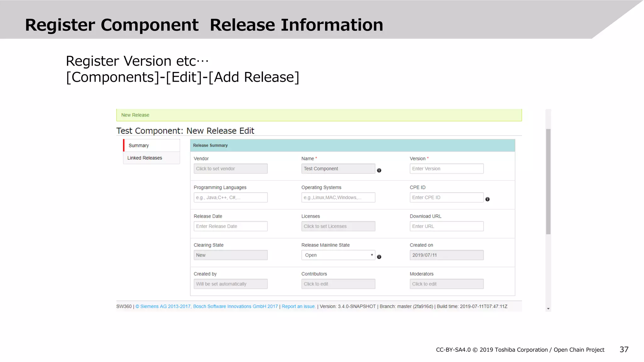Click the Enter Version input field
The height and width of the screenshot is (362, 644).
(447, 169)
